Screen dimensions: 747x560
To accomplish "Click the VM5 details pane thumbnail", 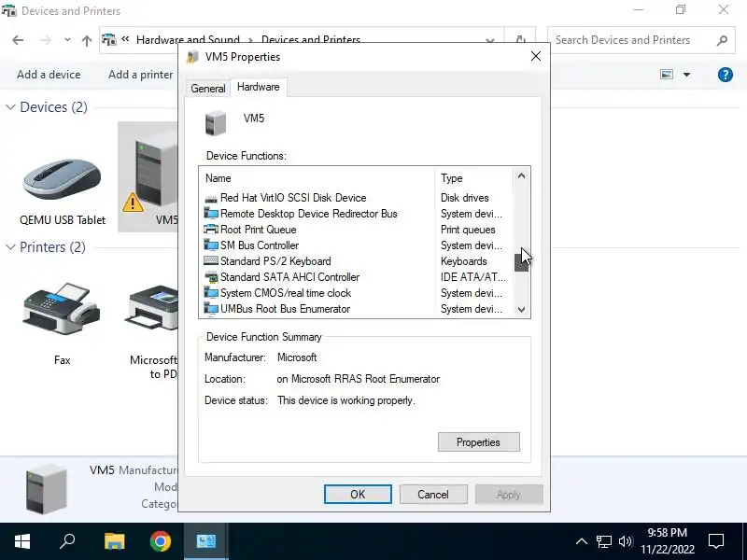I will click(46, 490).
